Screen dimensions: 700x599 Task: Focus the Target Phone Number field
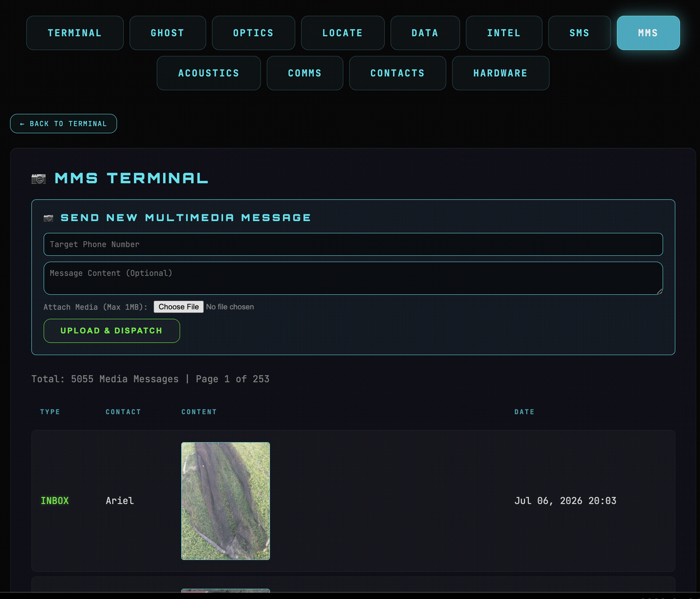click(353, 245)
